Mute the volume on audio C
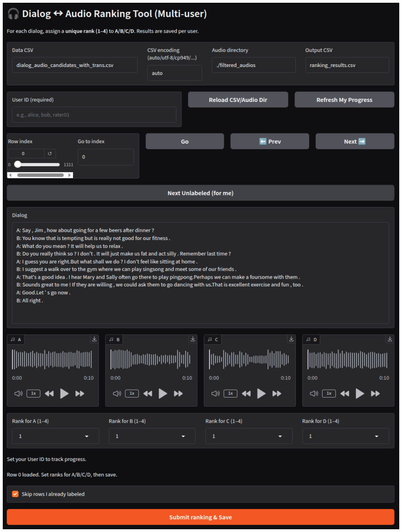 tap(215, 393)
